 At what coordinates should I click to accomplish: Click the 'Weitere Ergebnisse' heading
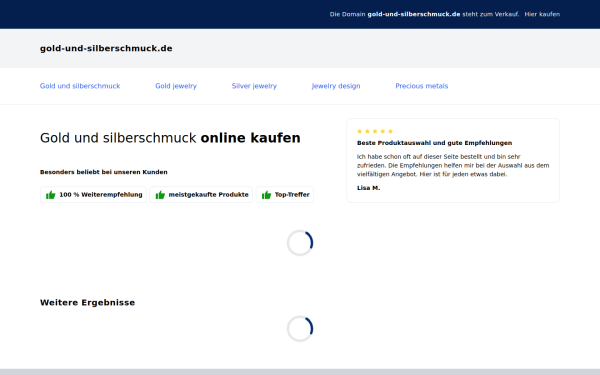87,302
